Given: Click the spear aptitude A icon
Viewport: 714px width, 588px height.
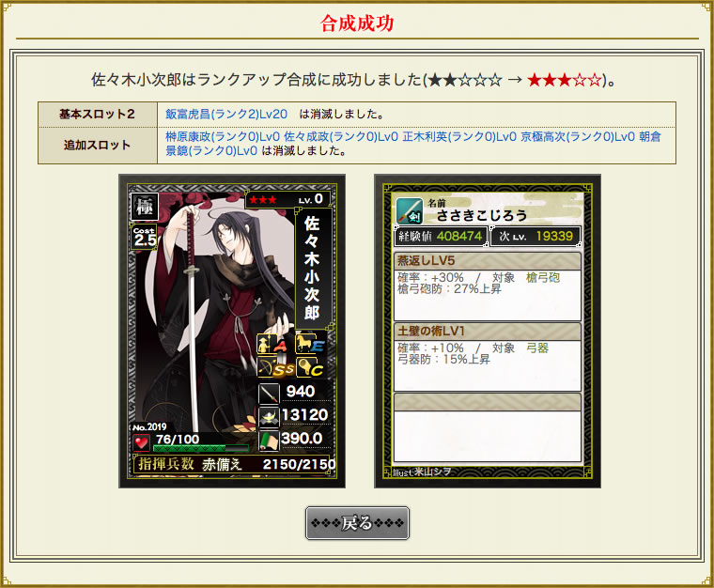Looking at the screenshot, I should [272, 344].
